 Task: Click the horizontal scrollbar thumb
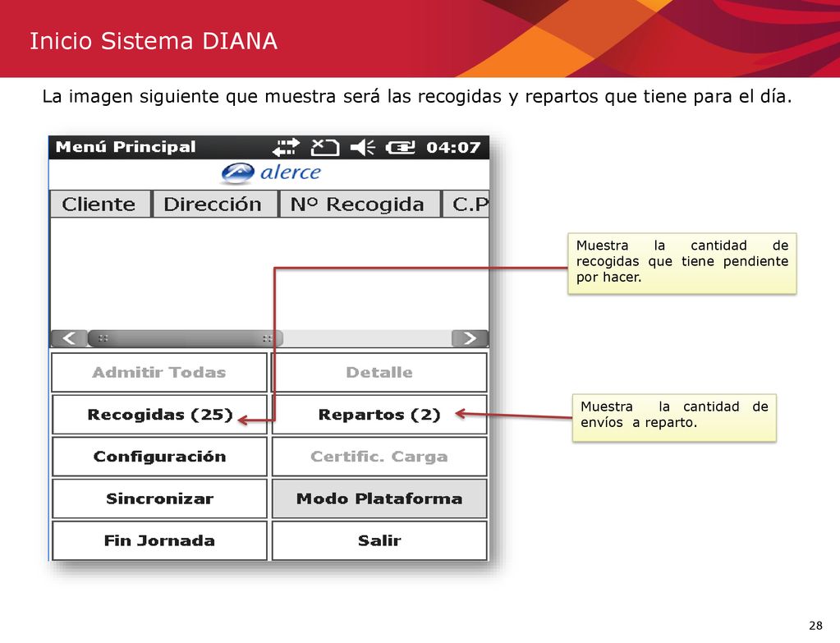(186, 338)
